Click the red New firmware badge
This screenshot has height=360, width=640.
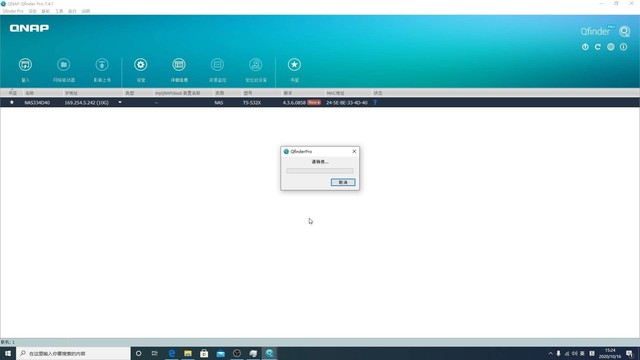314,102
